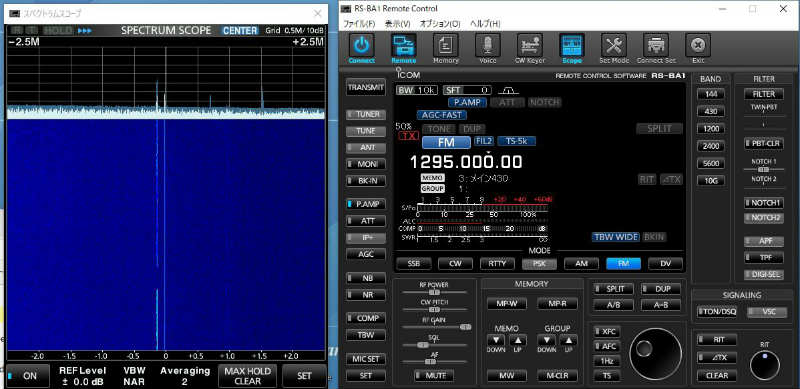Viewport: 800px width, 389px height.
Task: Click the MAX HOLD CLEAR button
Action: tap(248, 376)
